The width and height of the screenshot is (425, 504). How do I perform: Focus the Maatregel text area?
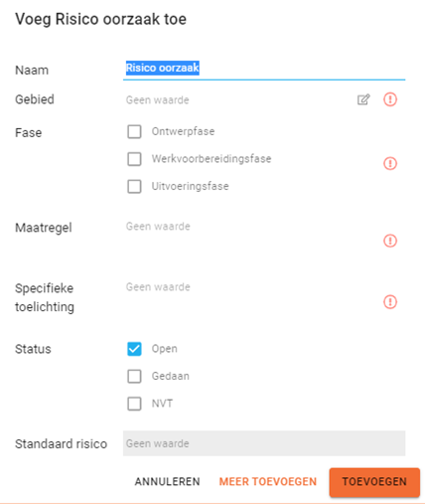[x=250, y=241]
